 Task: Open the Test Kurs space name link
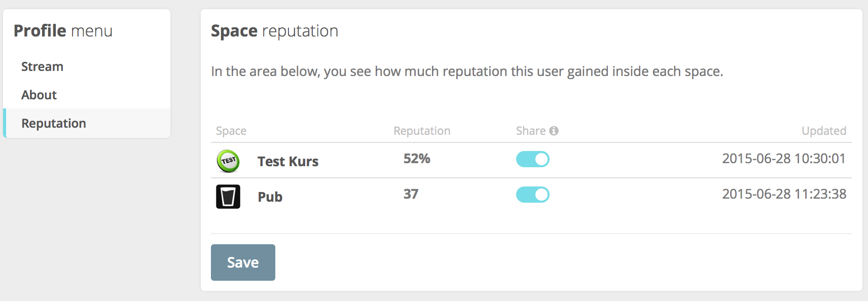click(x=287, y=161)
